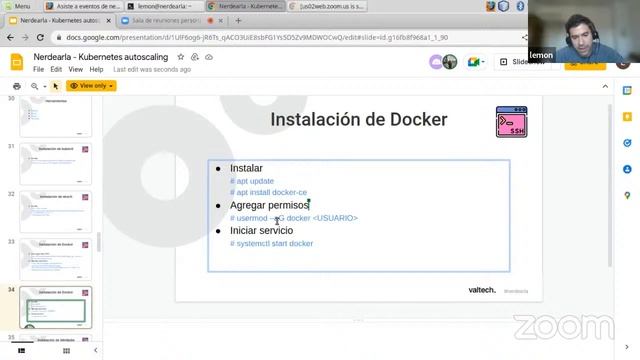Screen dimensions: 640x360
Task: Select slide 30 thumbnail
Action: [56, 116]
